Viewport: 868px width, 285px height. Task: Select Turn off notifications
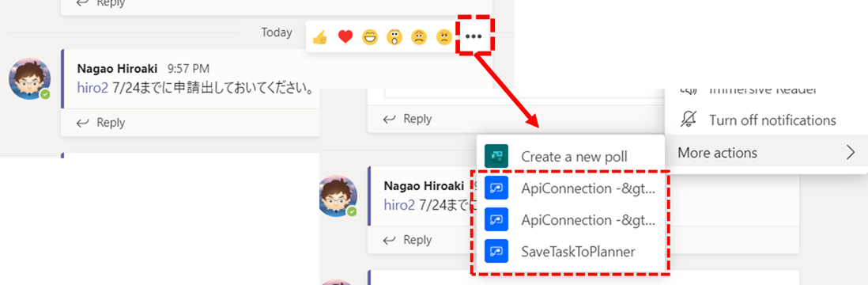coord(766,120)
